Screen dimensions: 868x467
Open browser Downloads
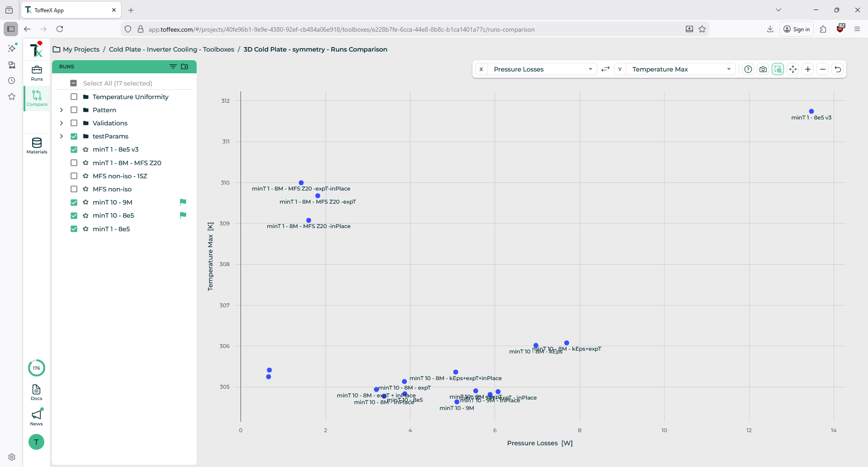(x=770, y=29)
